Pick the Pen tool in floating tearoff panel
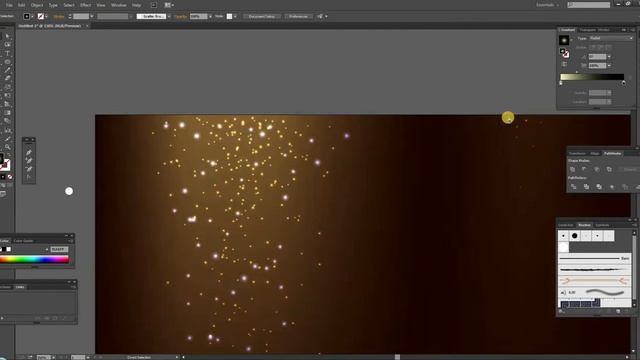 point(29,152)
